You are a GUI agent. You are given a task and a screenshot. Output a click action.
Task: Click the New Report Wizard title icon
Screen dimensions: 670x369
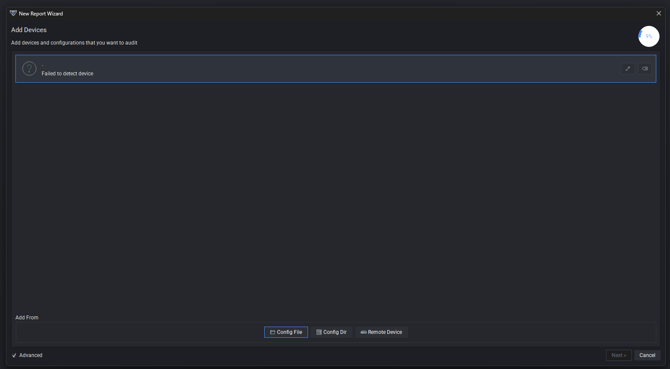pos(13,13)
